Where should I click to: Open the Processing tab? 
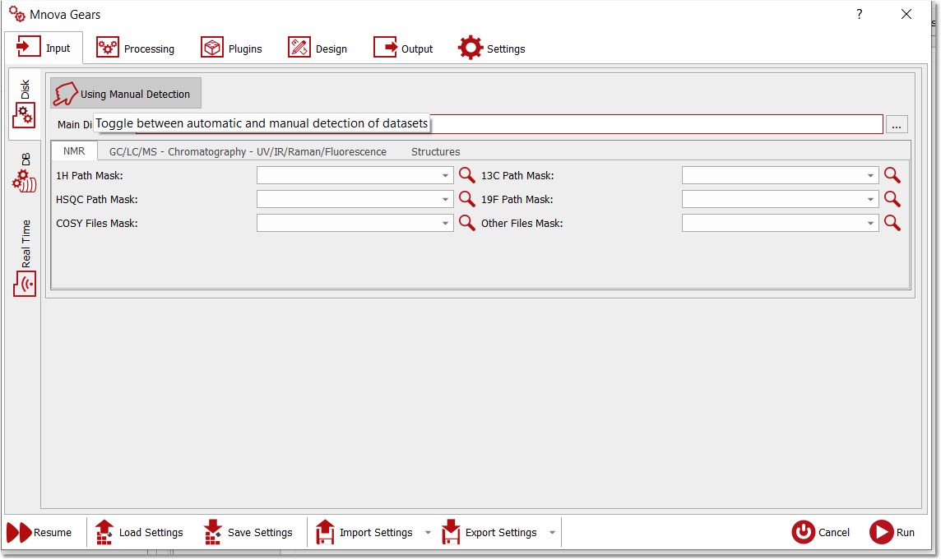[136, 48]
